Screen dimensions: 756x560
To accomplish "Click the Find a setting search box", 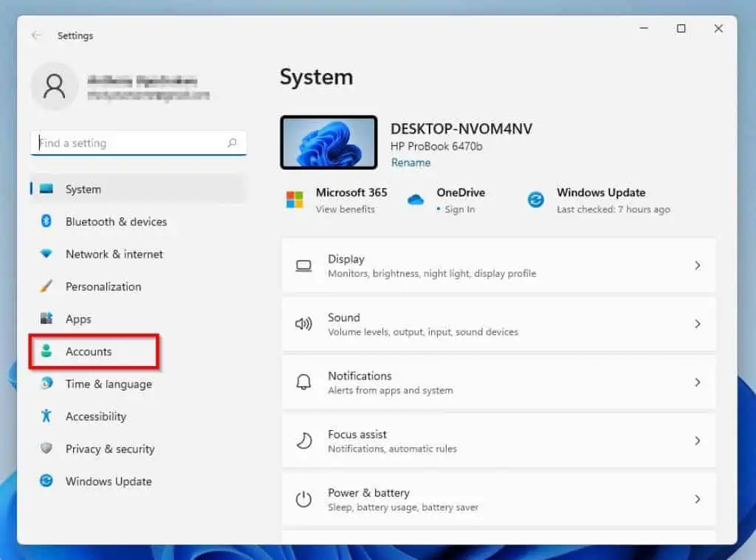I will coord(137,142).
